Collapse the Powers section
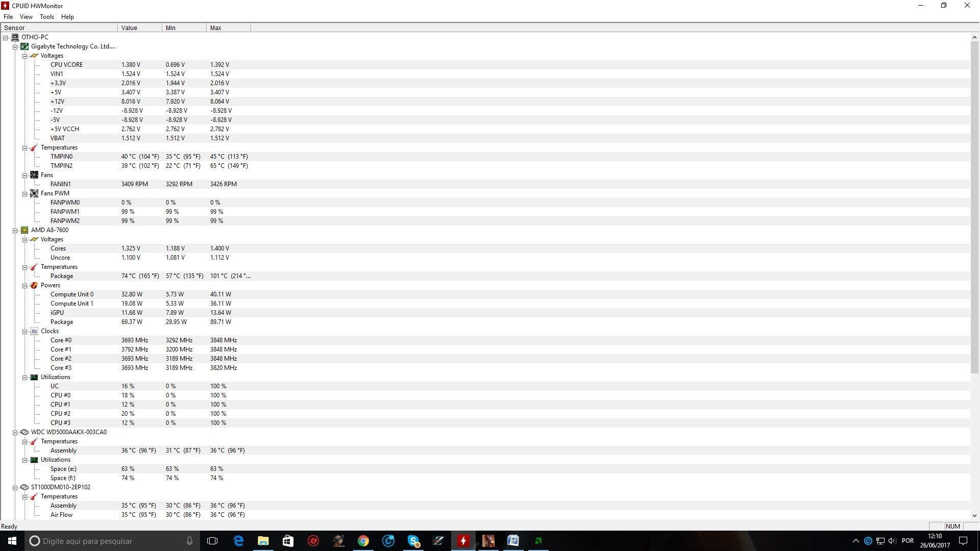The image size is (980, 551). point(24,286)
